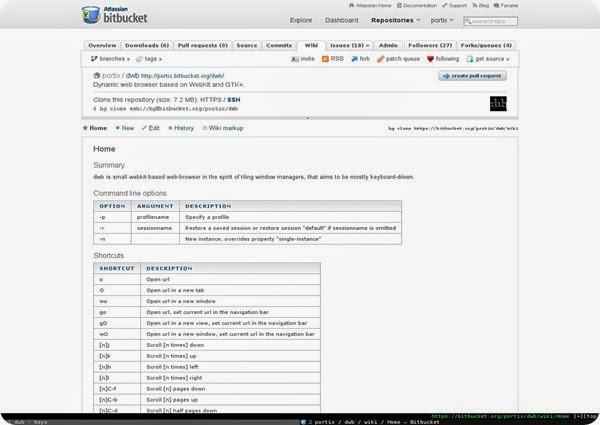Click the 'Specify a profile' description cell
600x425 pixels.
pyautogui.click(x=290, y=217)
